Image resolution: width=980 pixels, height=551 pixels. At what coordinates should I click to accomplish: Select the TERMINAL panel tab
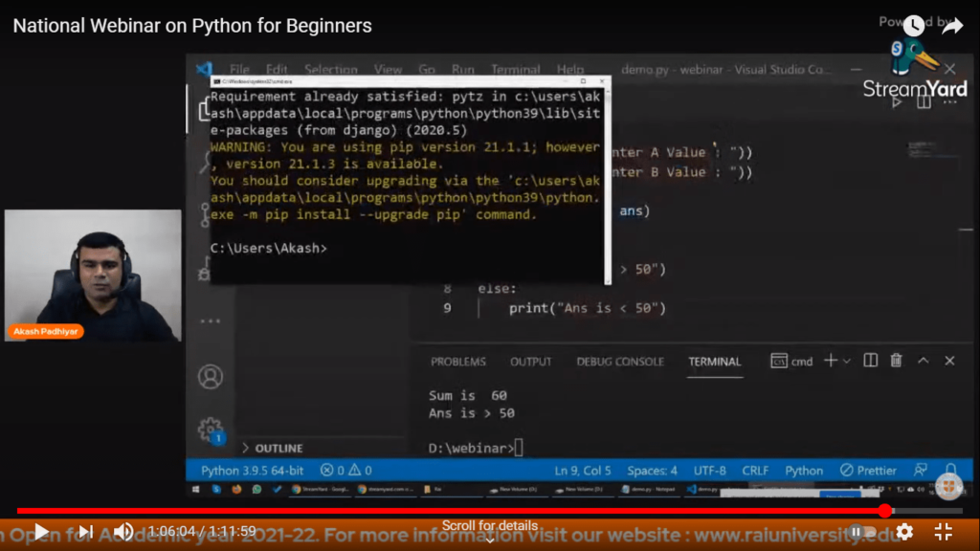714,362
